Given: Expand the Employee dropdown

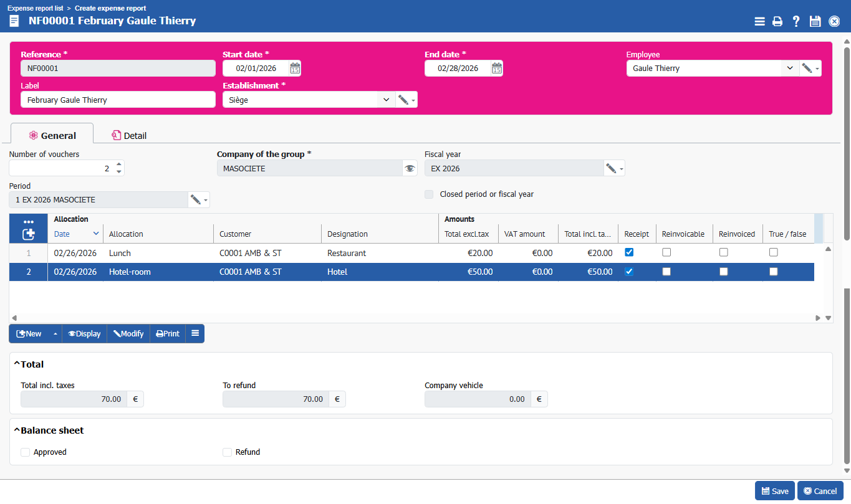Looking at the screenshot, I should tap(790, 69).
